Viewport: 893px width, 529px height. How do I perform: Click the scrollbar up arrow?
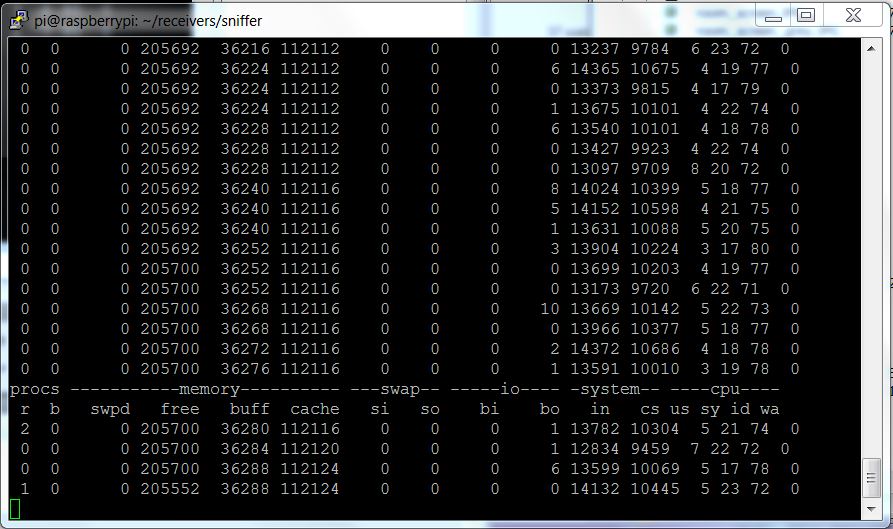871,49
